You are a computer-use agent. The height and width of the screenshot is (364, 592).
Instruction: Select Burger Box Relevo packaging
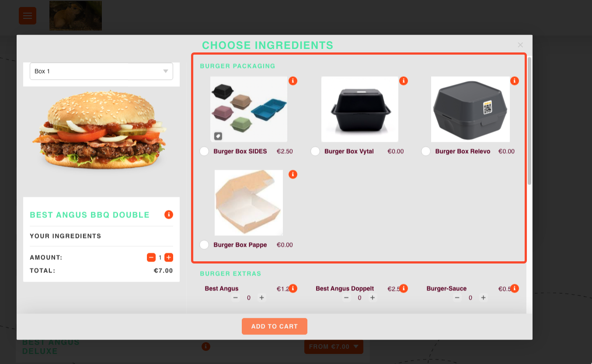pos(426,151)
